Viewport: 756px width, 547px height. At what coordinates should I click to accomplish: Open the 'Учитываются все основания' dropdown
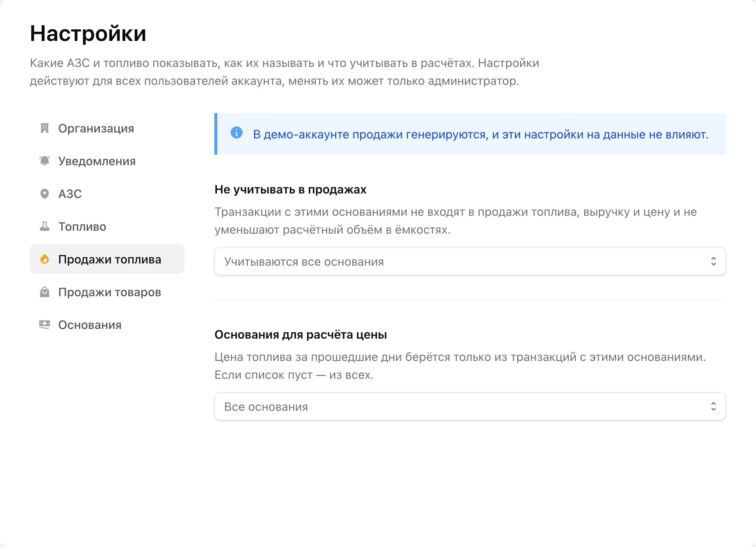pos(470,262)
